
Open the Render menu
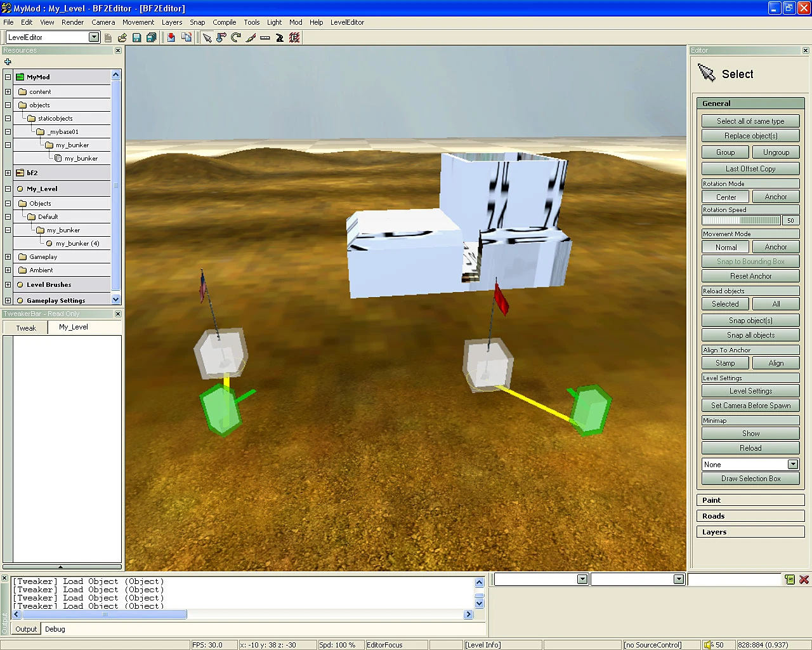click(72, 22)
